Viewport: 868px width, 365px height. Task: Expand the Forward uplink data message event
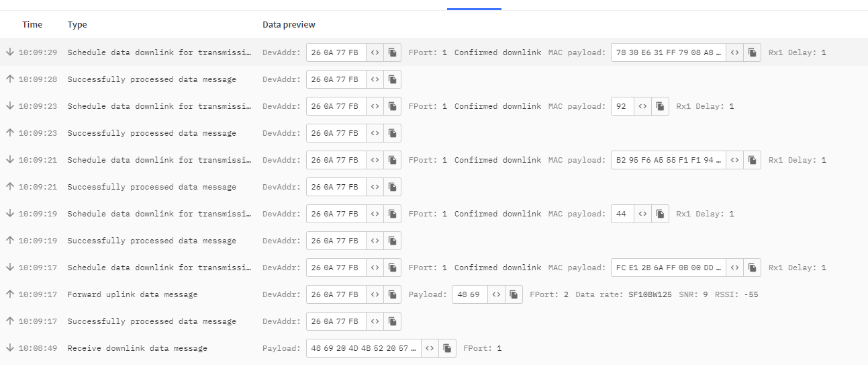pyautogui.click(x=434, y=294)
